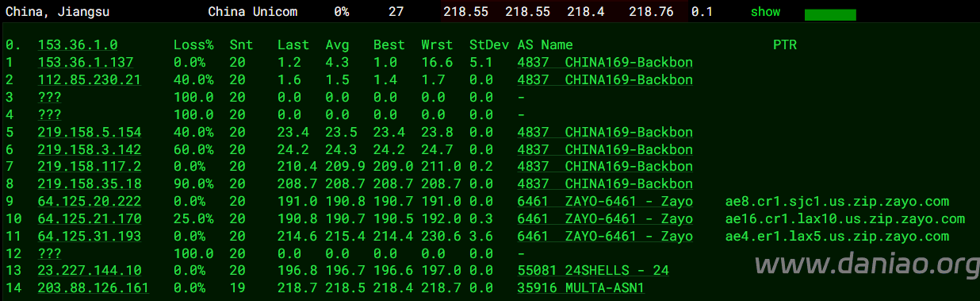Screen dimensions: 980x301
Task: Click the 'Avg' column header
Action: pyautogui.click(x=337, y=45)
